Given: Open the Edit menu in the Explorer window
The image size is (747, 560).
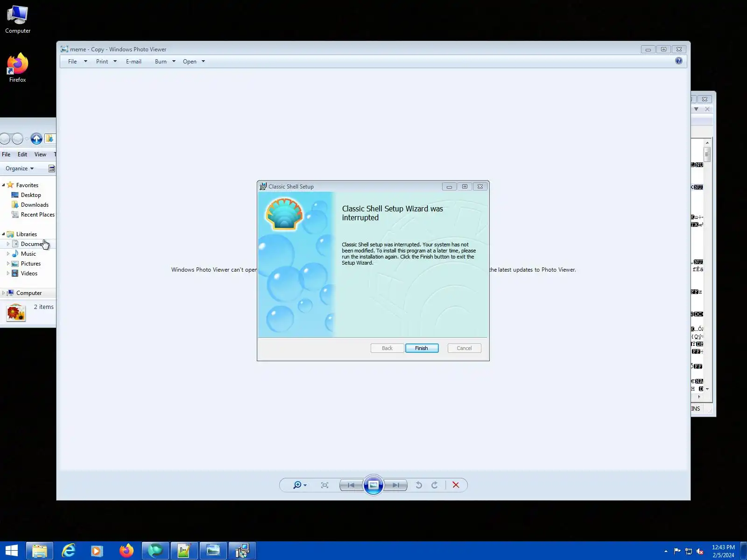Looking at the screenshot, I should [x=22, y=154].
